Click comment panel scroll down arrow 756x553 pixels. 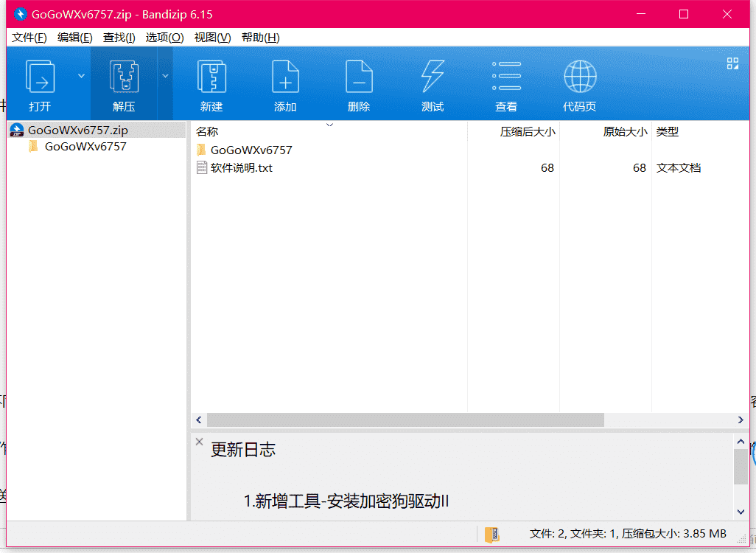(741, 512)
